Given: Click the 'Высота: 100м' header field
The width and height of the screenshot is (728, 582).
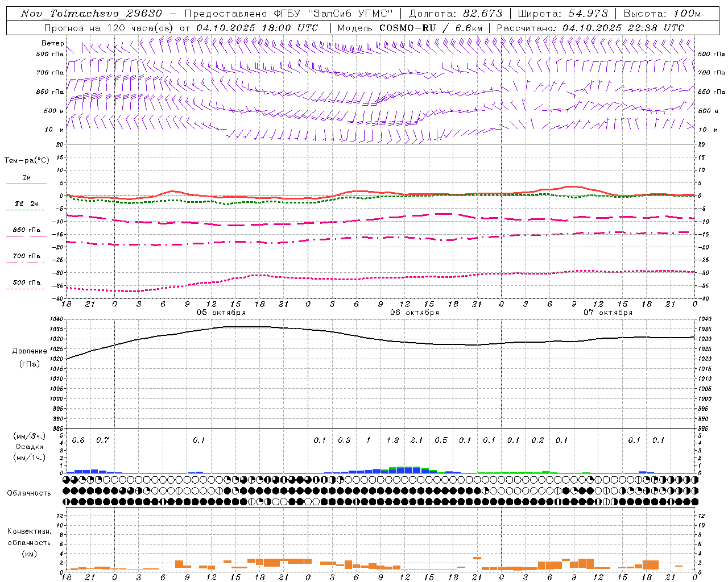Looking at the screenshot, I should pos(662,14).
